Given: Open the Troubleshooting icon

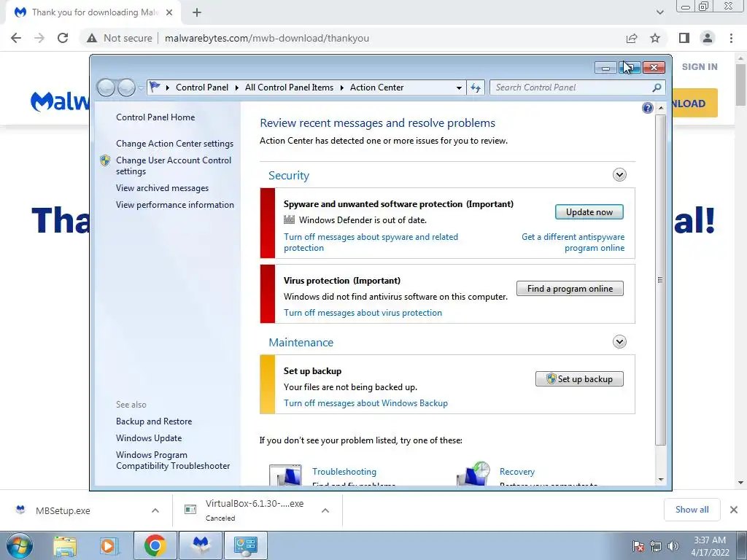Looking at the screenshot, I should click(x=285, y=474).
